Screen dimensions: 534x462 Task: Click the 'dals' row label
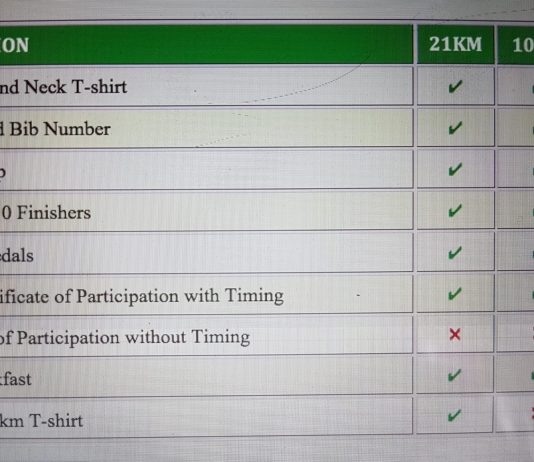17,256
